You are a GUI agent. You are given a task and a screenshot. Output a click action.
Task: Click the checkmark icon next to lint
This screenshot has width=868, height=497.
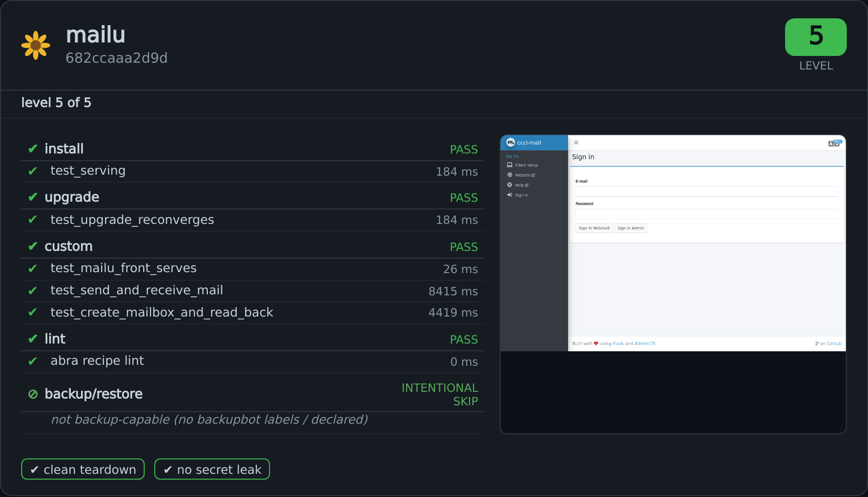[x=33, y=339]
